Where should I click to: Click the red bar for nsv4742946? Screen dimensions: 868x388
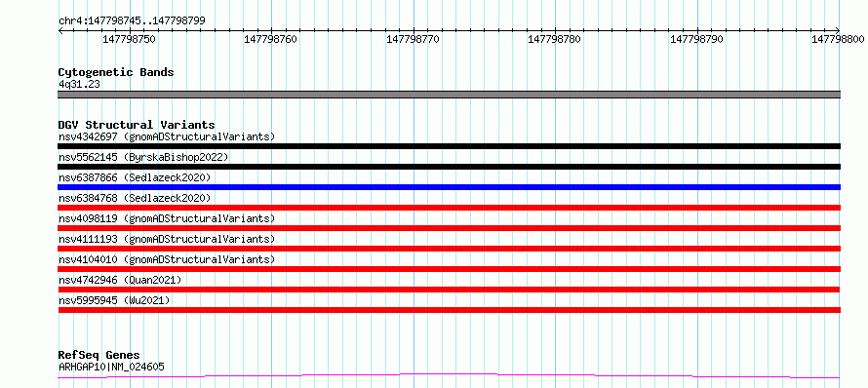point(449,290)
